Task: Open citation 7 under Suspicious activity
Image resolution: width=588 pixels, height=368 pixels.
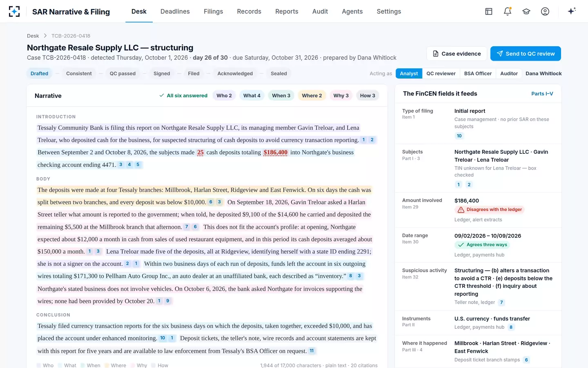Action: [x=501, y=303]
